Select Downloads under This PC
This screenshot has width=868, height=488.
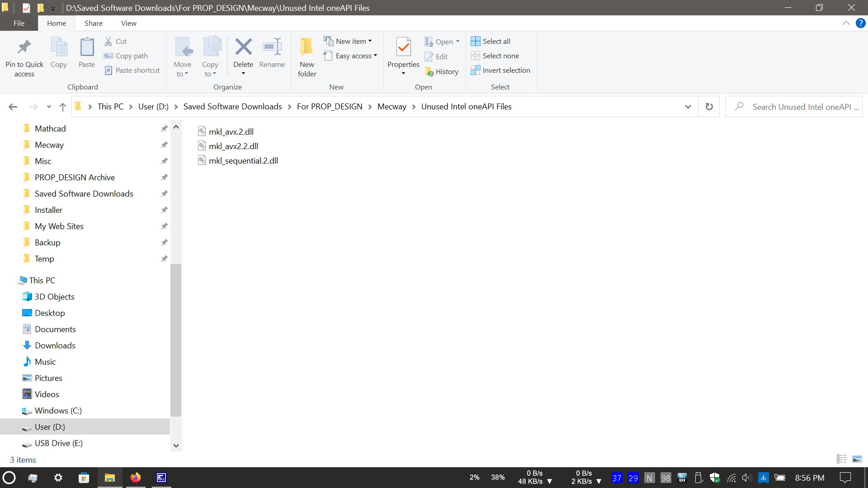(x=55, y=345)
